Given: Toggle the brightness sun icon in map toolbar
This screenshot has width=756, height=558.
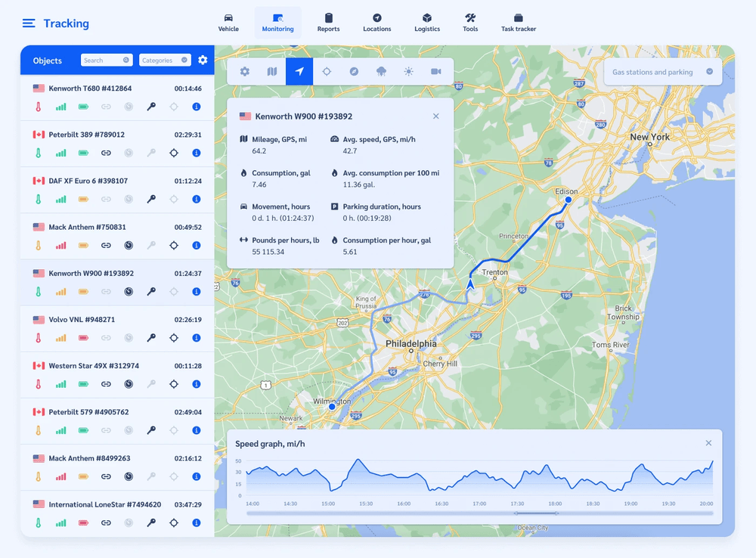Looking at the screenshot, I should 408,72.
